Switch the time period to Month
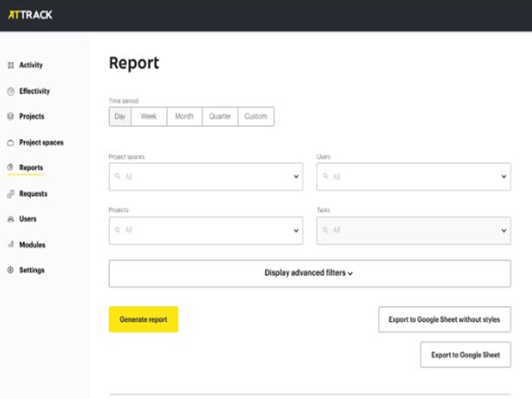This screenshot has height=399, width=532. [184, 116]
